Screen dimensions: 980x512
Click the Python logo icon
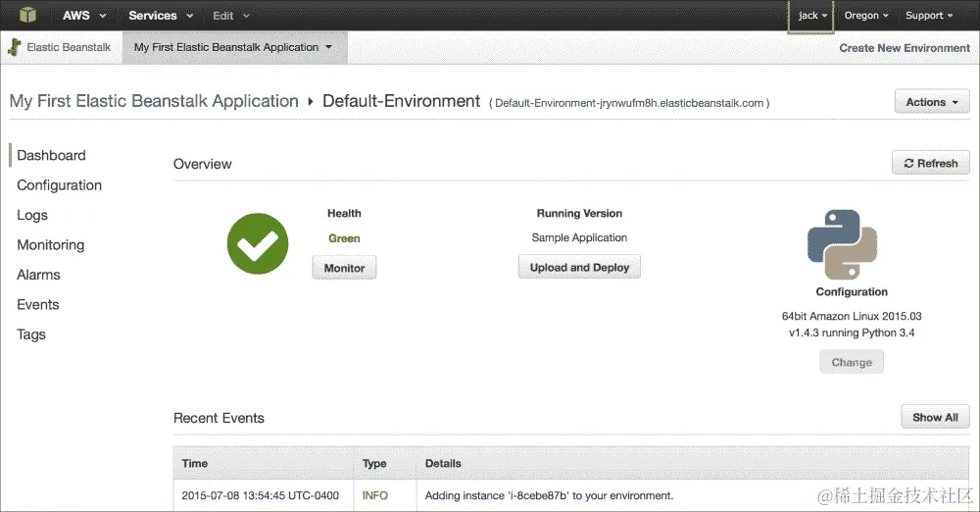842,244
